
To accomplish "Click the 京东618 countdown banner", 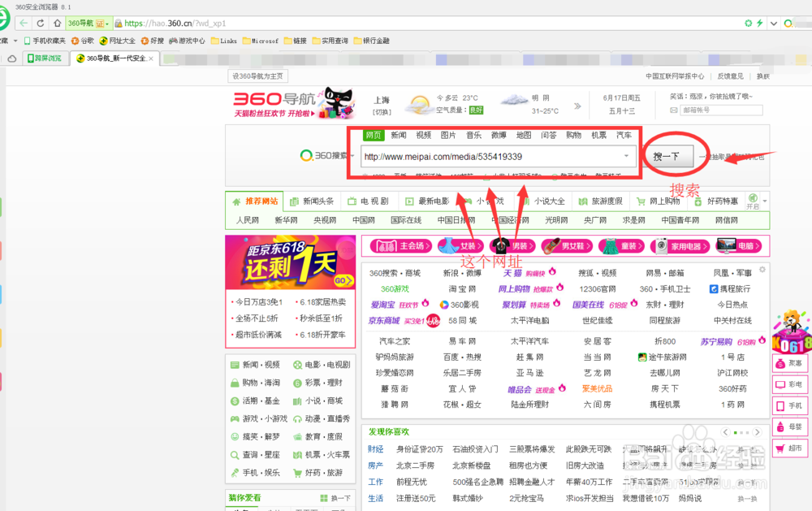I will 291,262.
